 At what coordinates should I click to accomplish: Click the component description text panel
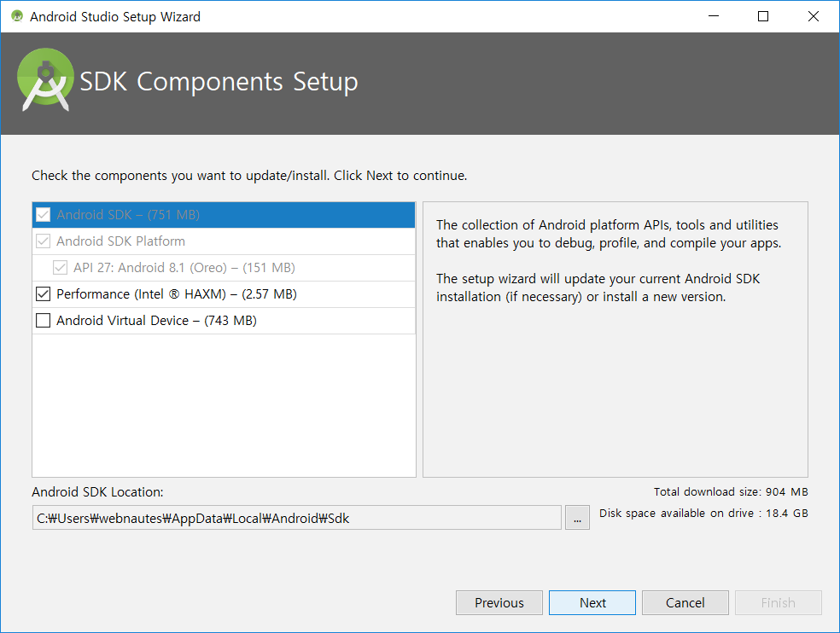pos(615,340)
